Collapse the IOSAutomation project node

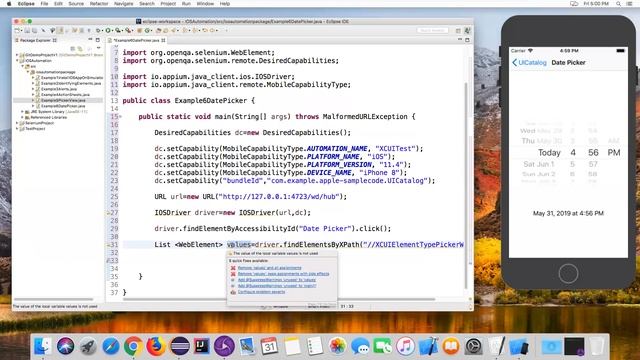(x=17, y=60)
